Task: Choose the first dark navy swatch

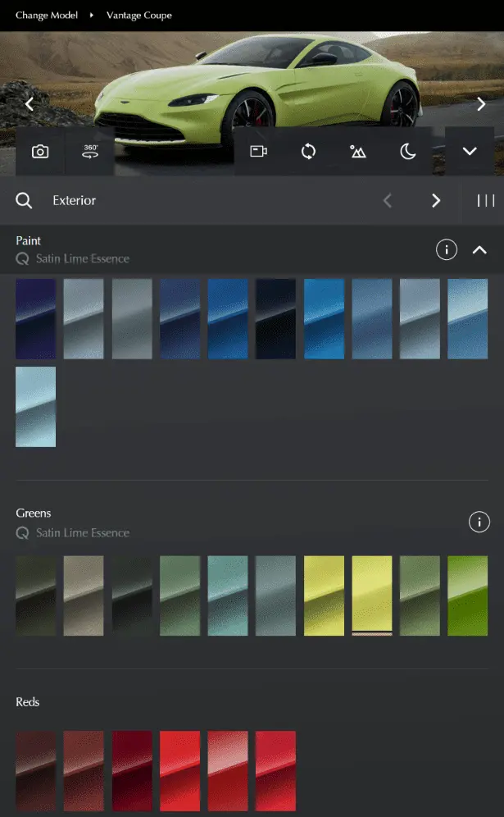Action: pyautogui.click(x=36, y=318)
